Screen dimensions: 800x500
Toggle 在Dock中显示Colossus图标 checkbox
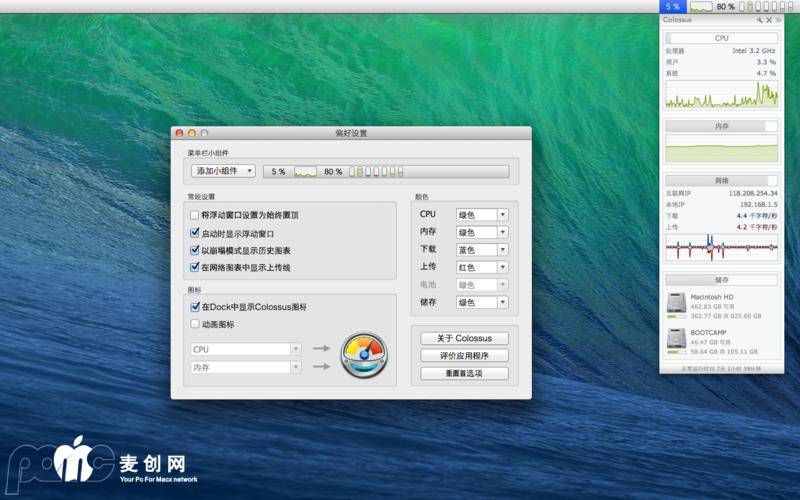194,307
